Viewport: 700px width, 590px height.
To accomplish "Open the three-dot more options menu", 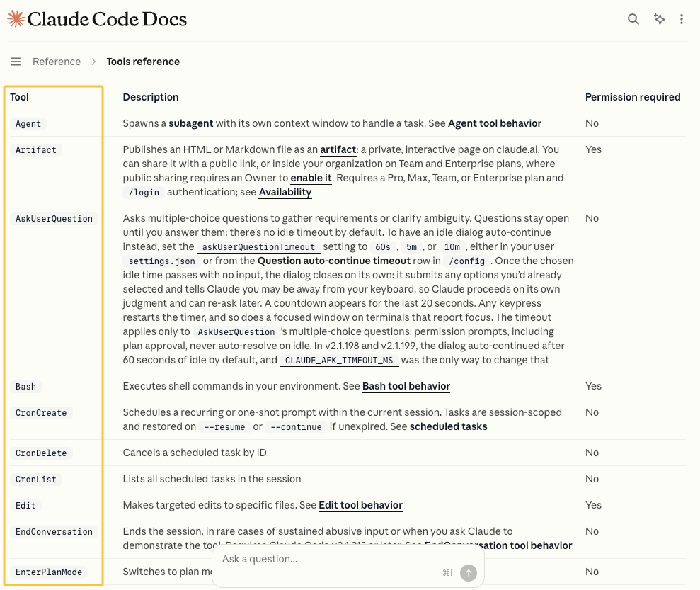I will pos(682,18).
